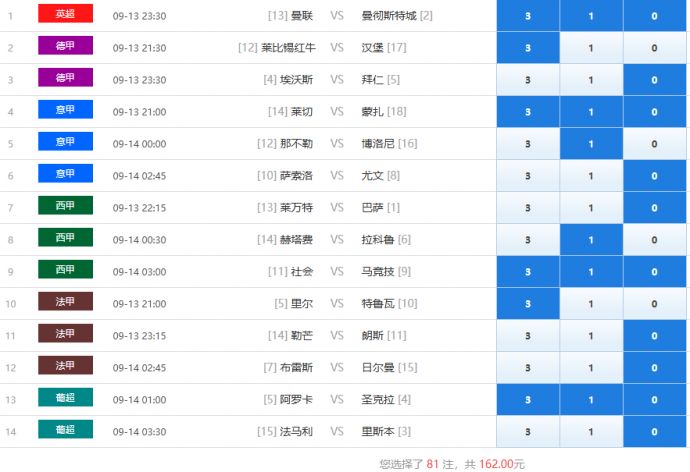Toggle 3 for 社会 vs 马竞技

pos(528,272)
